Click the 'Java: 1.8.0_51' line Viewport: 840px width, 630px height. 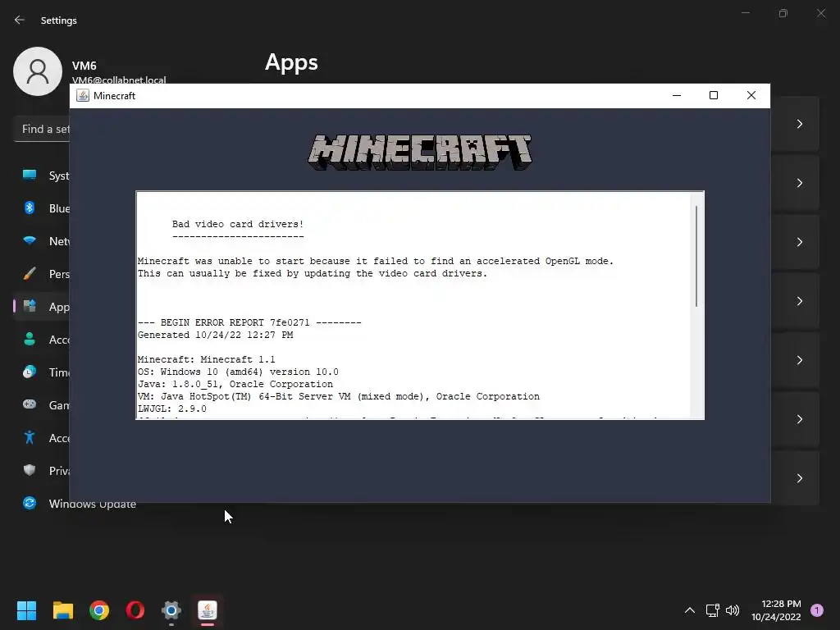(235, 384)
